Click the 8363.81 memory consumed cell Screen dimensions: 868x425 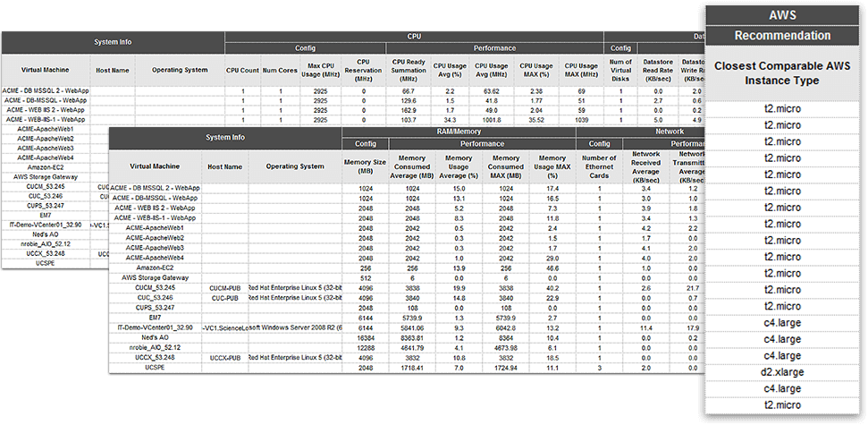(412, 337)
